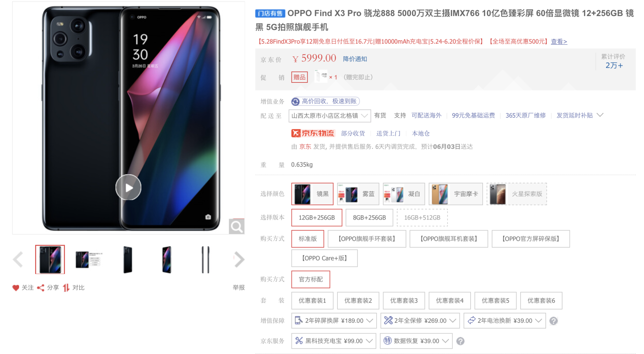The height and width of the screenshot is (354, 644).
Task: Open help icon beside 数据恢复
Action: pyautogui.click(x=461, y=341)
